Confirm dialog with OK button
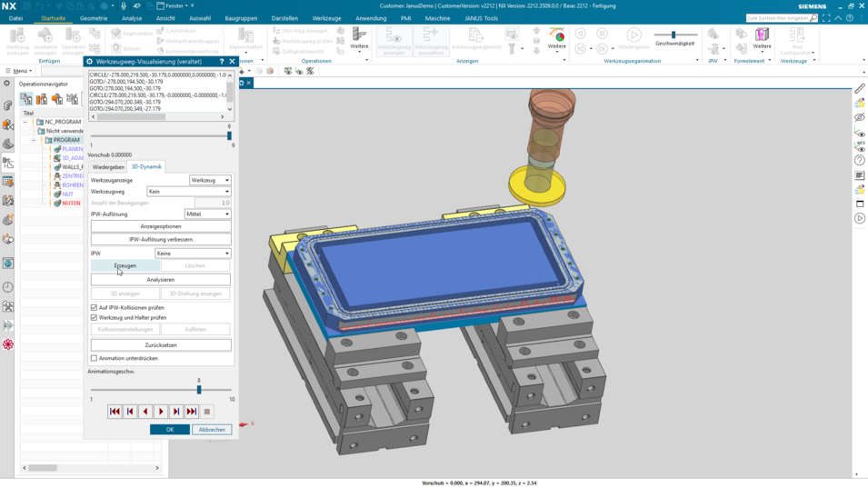The image size is (868, 488). coord(170,429)
